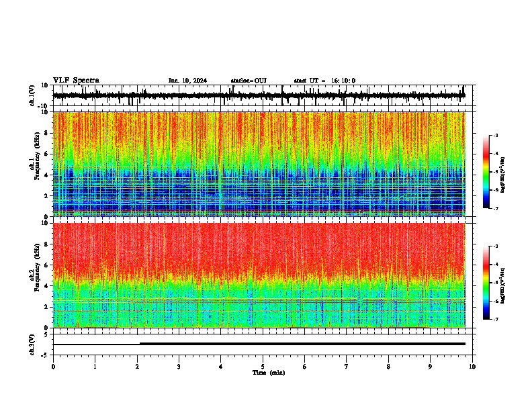Click the ch.2 Frequency (kHz) axis label

click(37, 267)
